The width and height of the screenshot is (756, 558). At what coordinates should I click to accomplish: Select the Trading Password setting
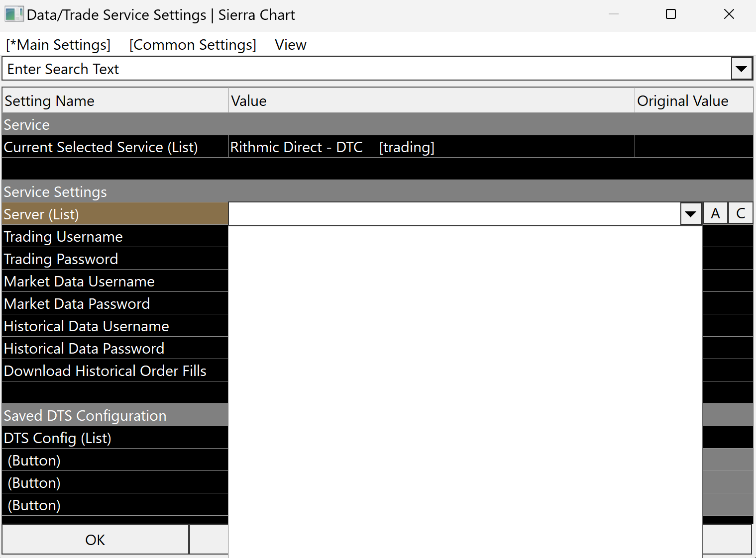115,259
